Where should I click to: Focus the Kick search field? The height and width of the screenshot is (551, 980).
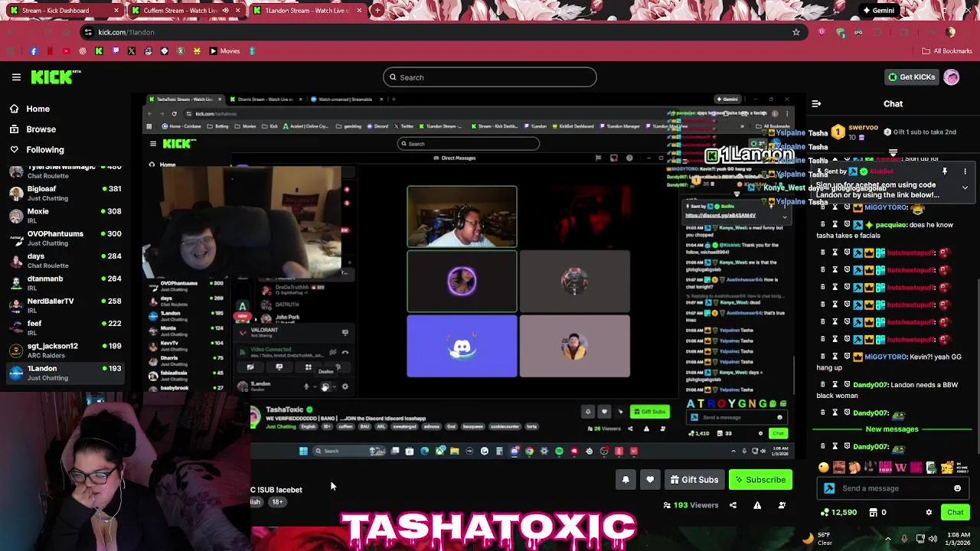[x=490, y=77]
